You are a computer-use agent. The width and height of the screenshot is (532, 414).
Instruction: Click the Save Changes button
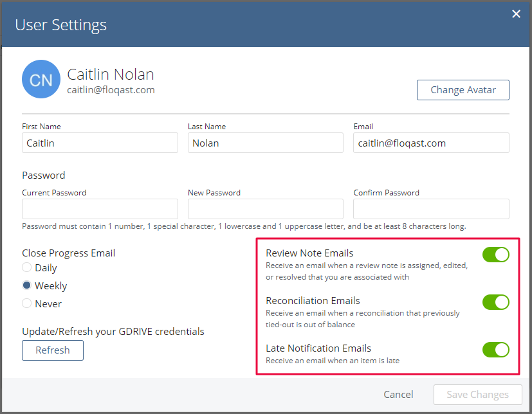[x=477, y=395]
